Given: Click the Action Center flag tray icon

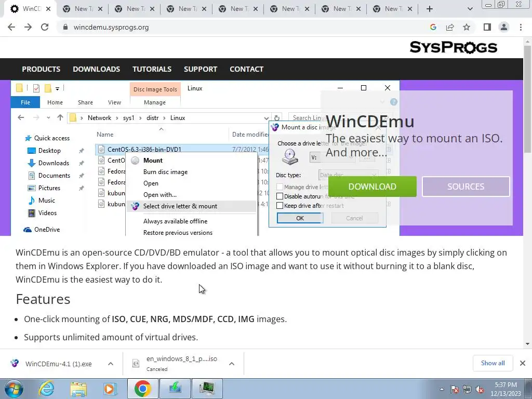Looking at the screenshot, I should click(x=455, y=389).
